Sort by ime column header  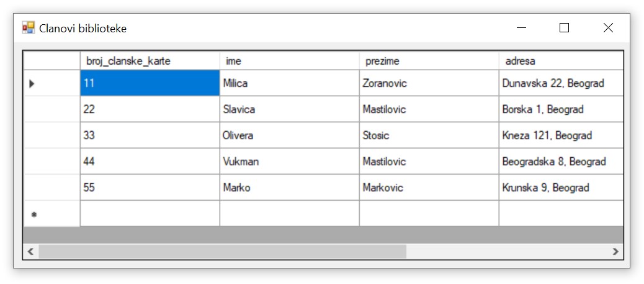[289, 61]
